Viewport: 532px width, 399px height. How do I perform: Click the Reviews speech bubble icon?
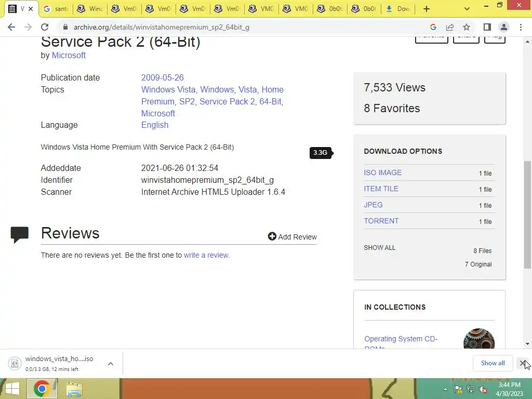point(19,234)
